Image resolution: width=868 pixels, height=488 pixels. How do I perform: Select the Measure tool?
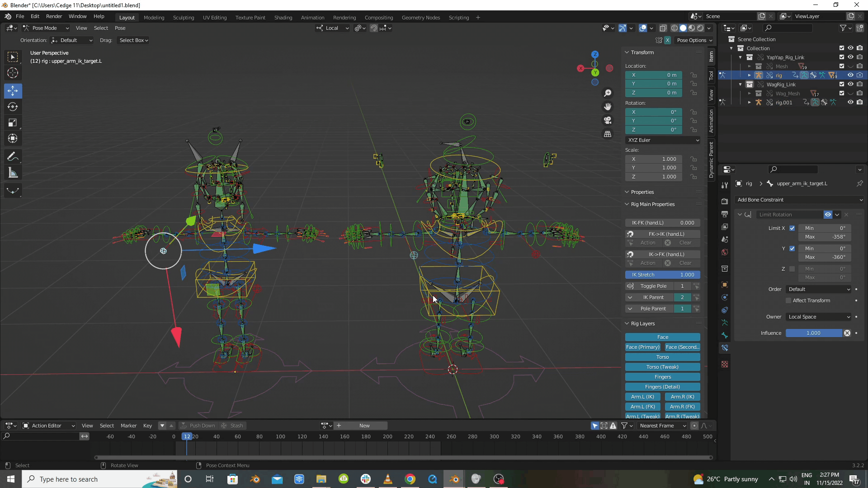pyautogui.click(x=13, y=173)
